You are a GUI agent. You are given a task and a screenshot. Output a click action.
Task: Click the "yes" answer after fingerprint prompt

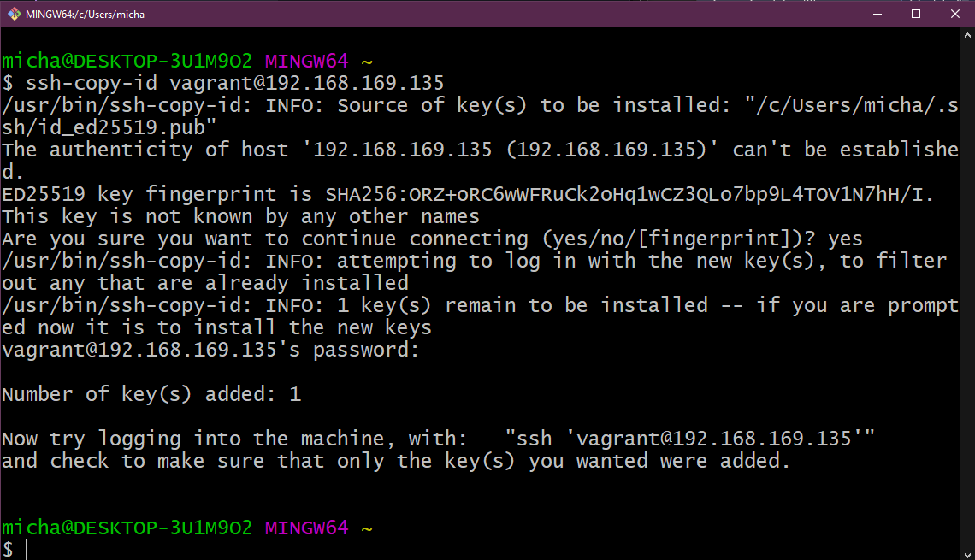tap(845, 239)
